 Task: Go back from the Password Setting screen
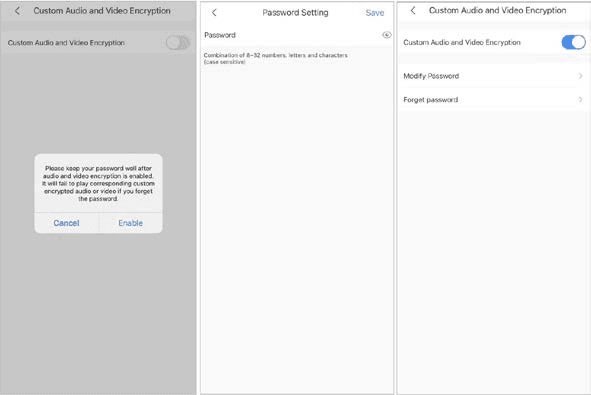click(214, 13)
